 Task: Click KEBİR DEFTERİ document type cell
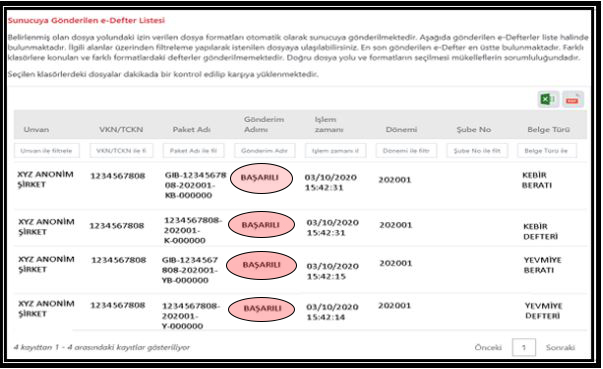(540, 231)
